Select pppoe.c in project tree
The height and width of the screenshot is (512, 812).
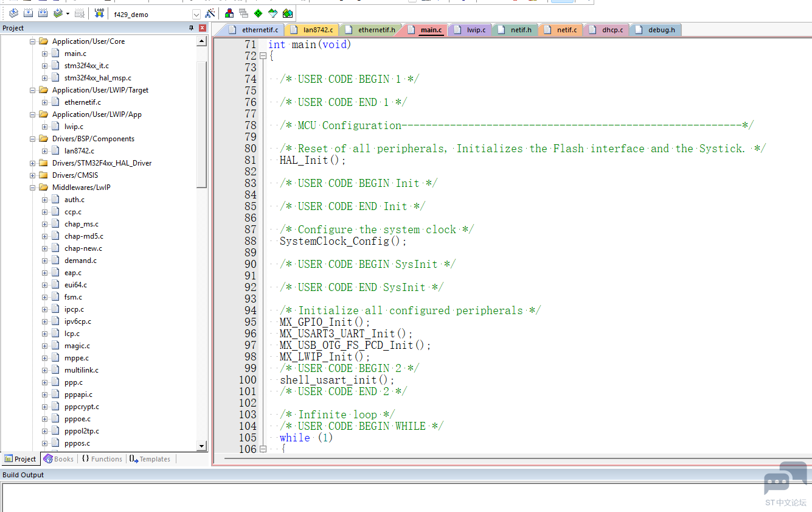(x=77, y=419)
